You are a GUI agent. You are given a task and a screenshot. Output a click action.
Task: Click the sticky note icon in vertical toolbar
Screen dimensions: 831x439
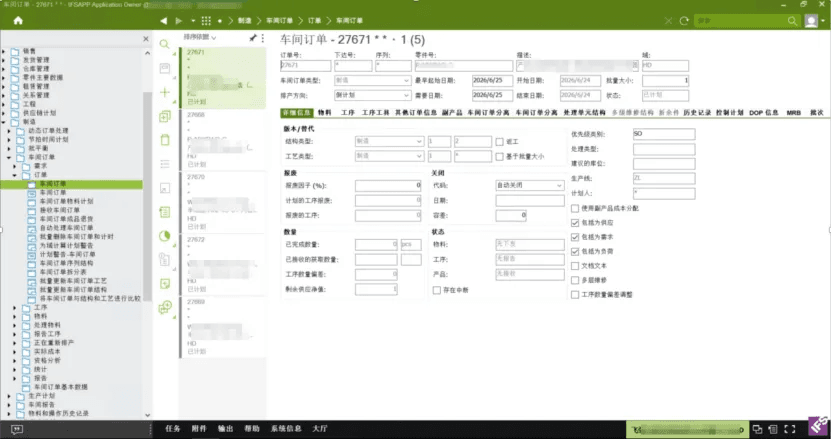[165, 284]
